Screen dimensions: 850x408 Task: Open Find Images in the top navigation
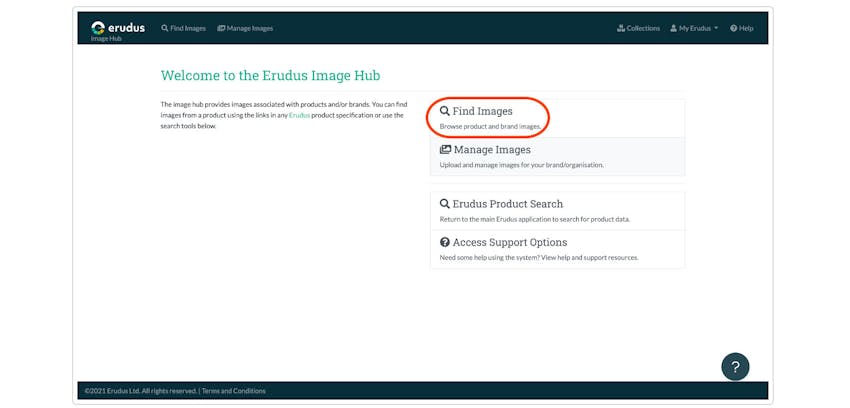183,28
